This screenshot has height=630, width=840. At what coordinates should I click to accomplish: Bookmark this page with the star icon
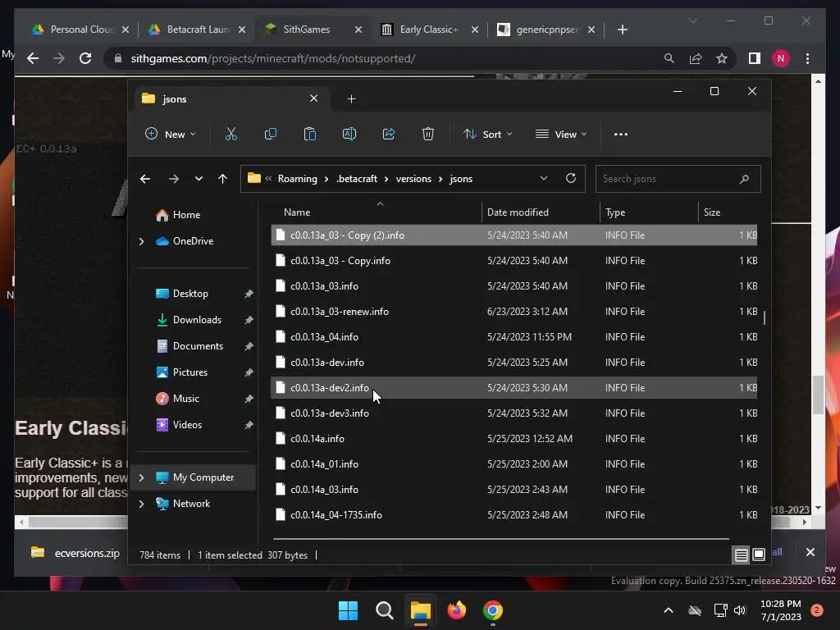[x=722, y=58]
